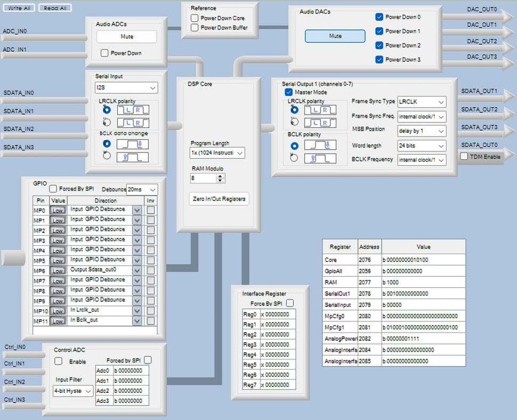Click the Write All button

[x=19, y=8]
